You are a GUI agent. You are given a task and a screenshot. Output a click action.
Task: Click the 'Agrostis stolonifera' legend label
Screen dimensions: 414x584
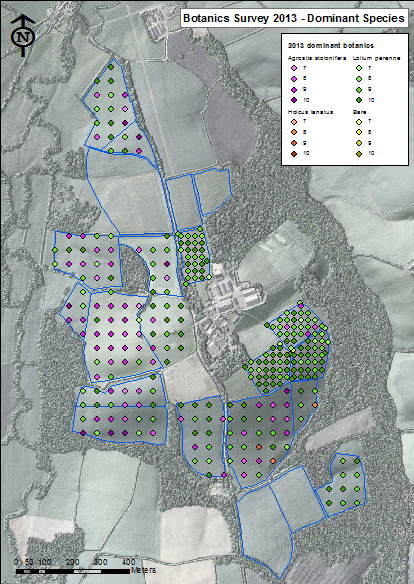pyautogui.click(x=317, y=58)
